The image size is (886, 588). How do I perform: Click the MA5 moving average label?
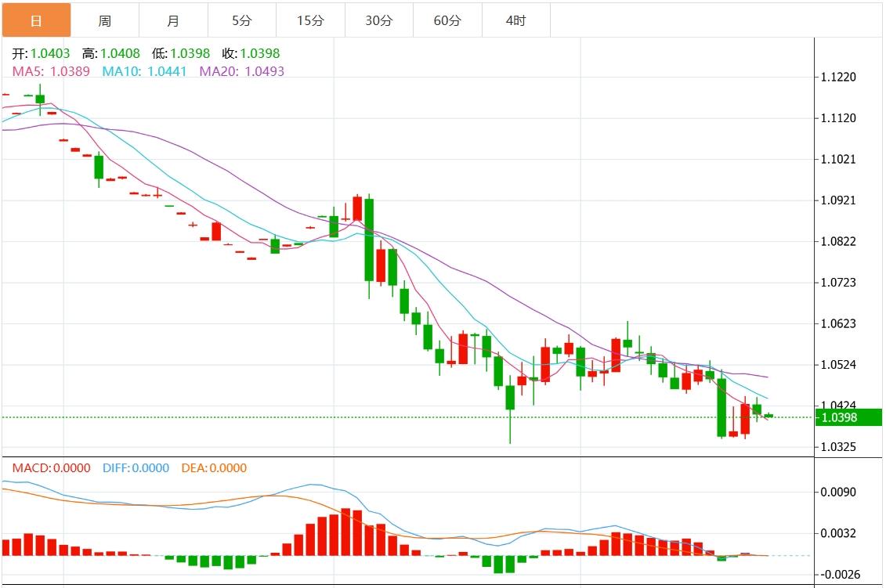tap(51, 71)
